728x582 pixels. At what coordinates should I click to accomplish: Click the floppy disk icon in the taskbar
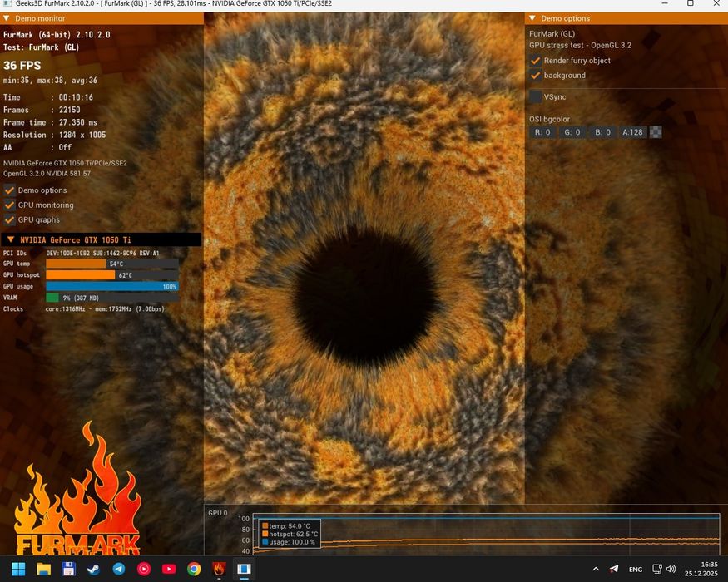click(69, 569)
